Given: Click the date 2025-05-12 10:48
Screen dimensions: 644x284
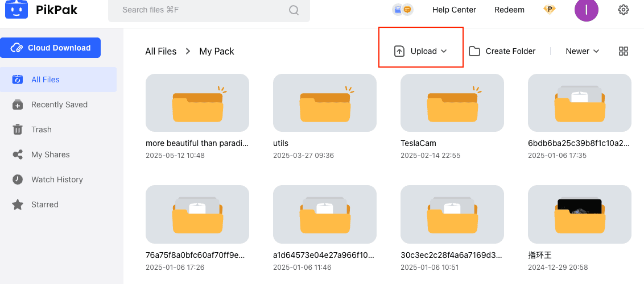Looking at the screenshot, I should (175, 156).
